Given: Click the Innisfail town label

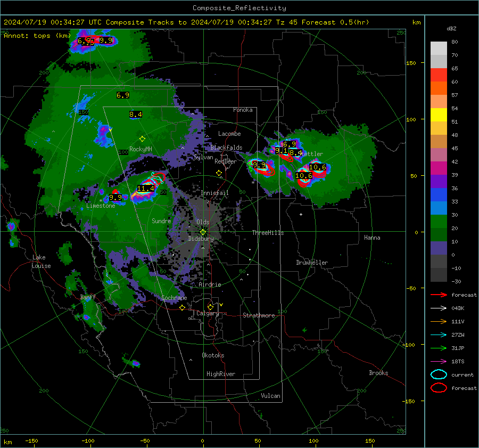Looking at the screenshot, I should coord(214,193).
